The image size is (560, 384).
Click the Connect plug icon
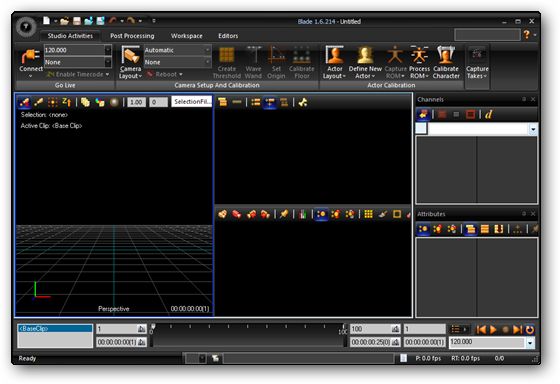click(30, 56)
